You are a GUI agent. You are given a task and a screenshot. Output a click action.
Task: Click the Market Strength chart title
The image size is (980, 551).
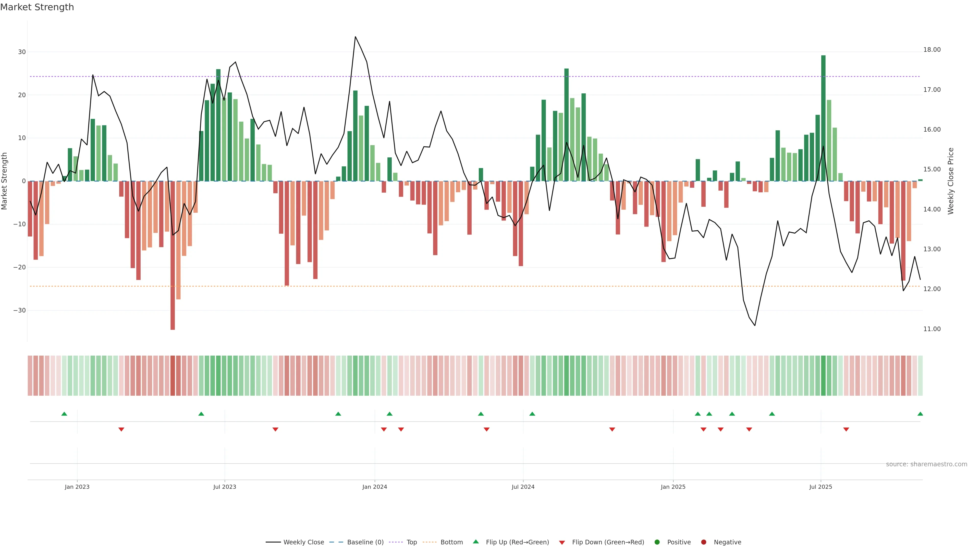click(x=37, y=7)
